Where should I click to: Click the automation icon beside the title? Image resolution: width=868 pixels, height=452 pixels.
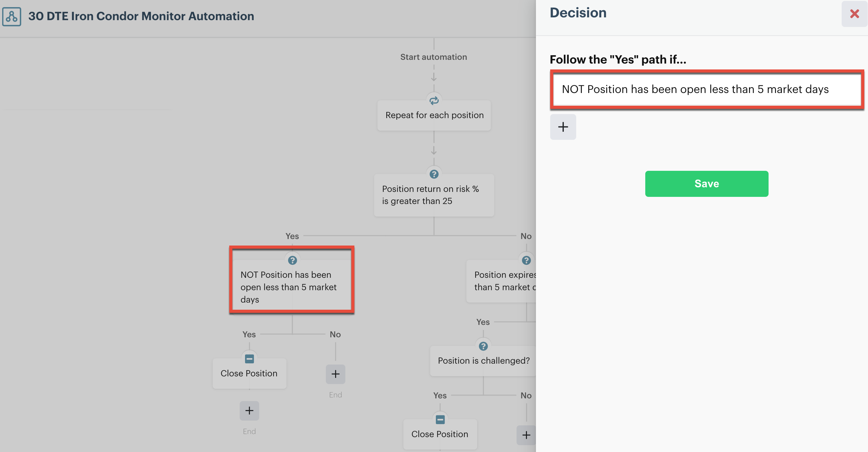point(12,16)
